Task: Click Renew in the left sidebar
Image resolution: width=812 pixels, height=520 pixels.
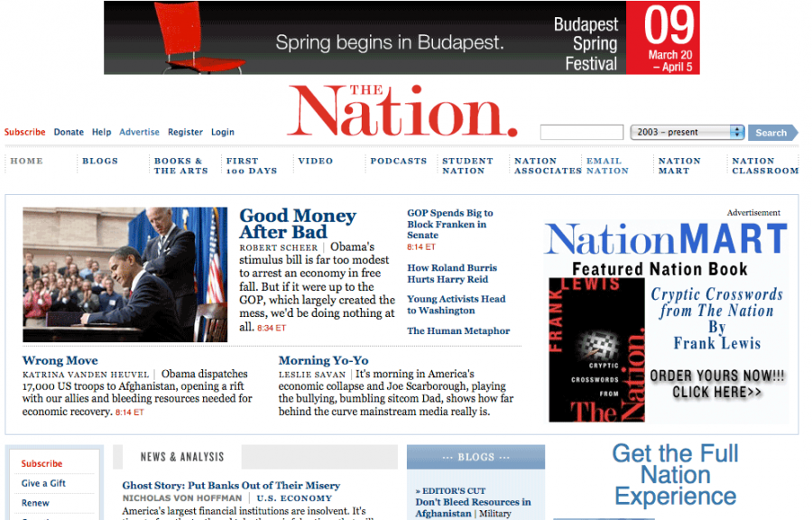Action: point(35,503)
